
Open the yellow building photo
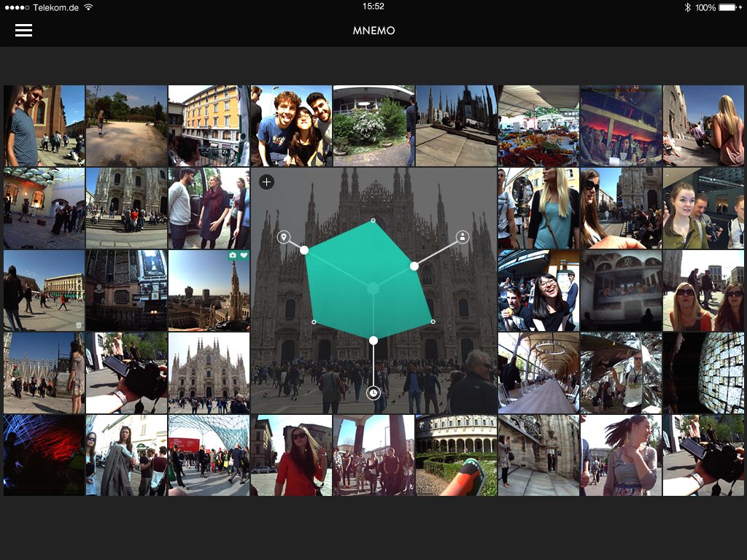209,125
